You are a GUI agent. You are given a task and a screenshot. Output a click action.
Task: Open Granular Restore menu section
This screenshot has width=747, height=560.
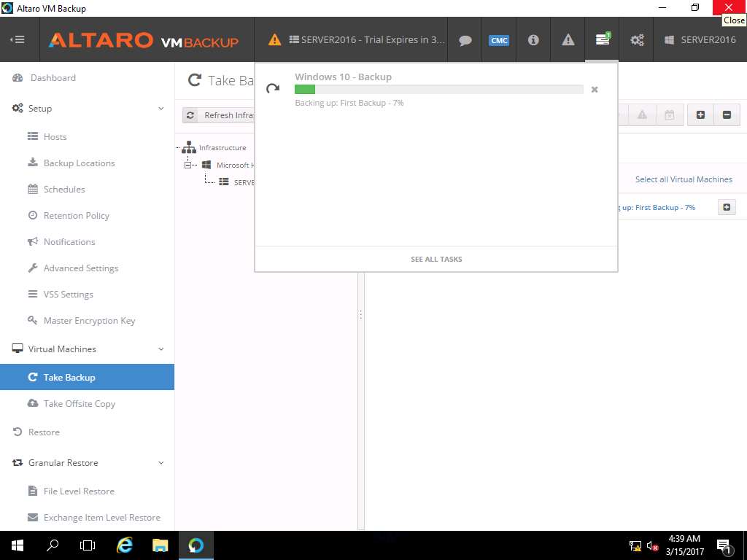click(63, 463)
